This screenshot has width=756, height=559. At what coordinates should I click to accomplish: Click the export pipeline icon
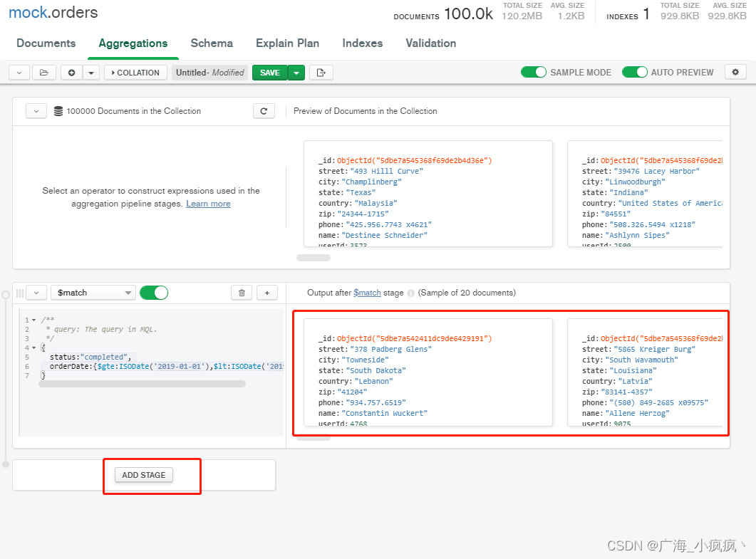tap(321, 73)
